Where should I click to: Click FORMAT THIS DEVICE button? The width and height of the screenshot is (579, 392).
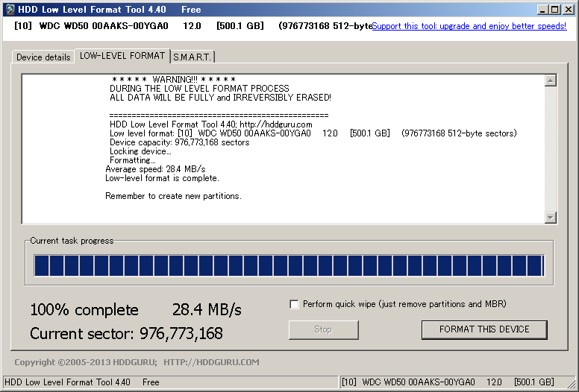tap(484, 329)
